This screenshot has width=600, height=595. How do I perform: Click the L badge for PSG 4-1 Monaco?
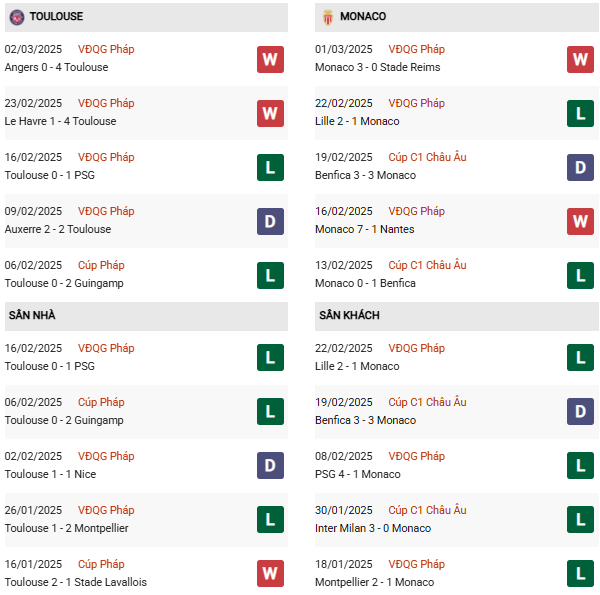tap(581, 466)
